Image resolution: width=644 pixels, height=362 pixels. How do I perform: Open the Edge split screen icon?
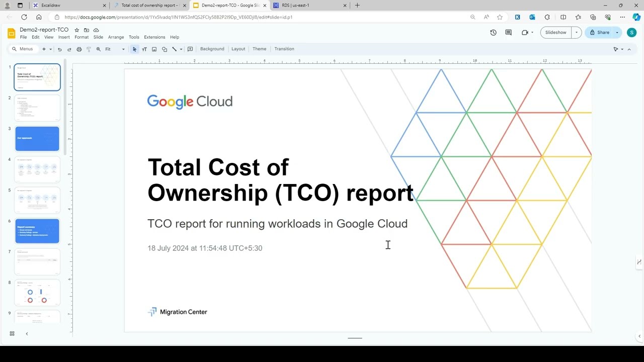[x=563, y=17]
